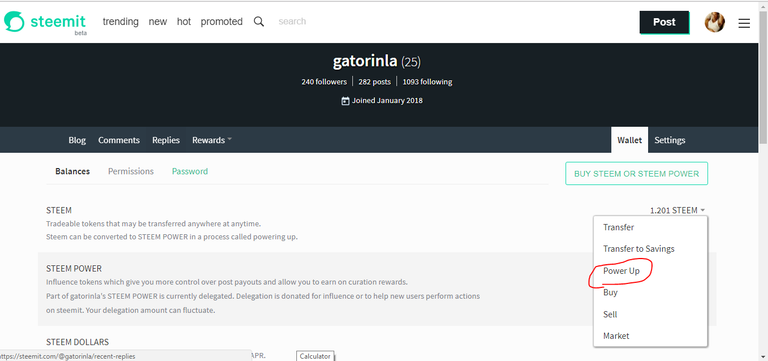Image resolution: width=768 pixels, height=361 pixels.
Task: Click Buy Steem or Steem Power button
Action: [x=636, y=173]
